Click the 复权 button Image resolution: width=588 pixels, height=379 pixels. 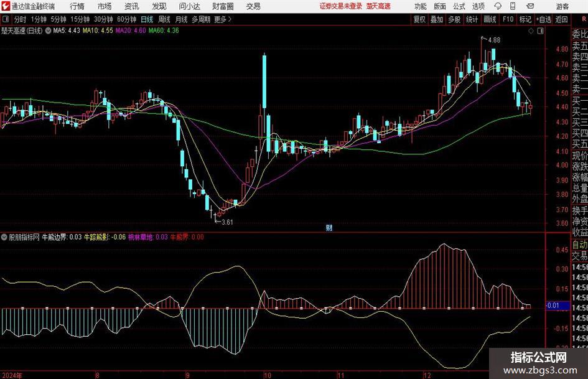click(x=419, y=19)
